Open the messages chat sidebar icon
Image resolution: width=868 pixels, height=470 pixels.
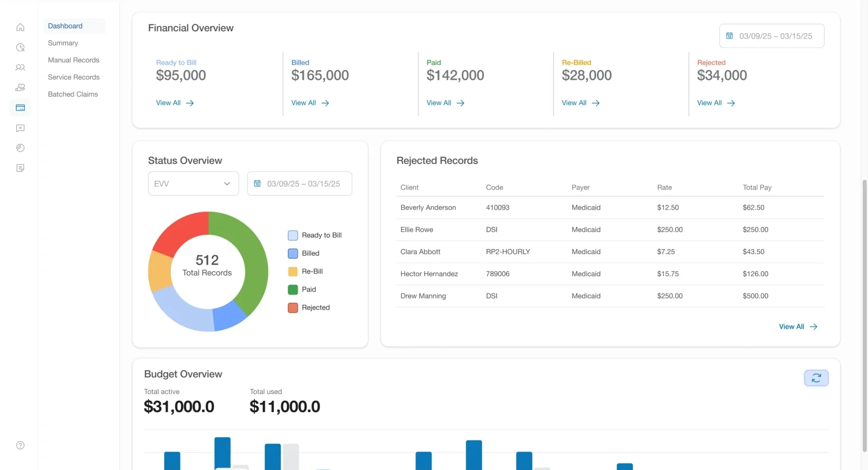[x=20, y=128]
